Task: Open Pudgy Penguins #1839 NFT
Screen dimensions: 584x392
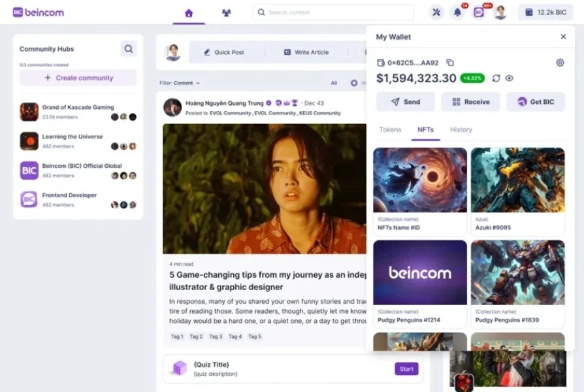Action: point(518,284)
